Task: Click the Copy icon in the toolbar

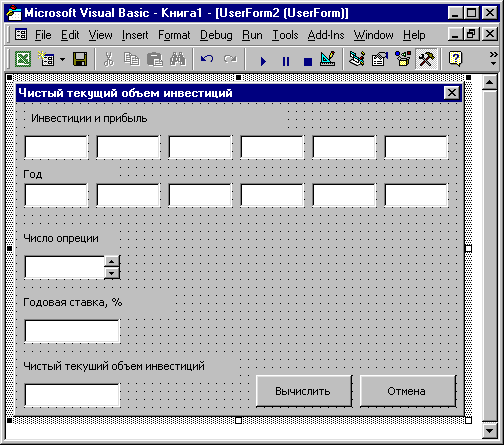Action: pos(131,59)
